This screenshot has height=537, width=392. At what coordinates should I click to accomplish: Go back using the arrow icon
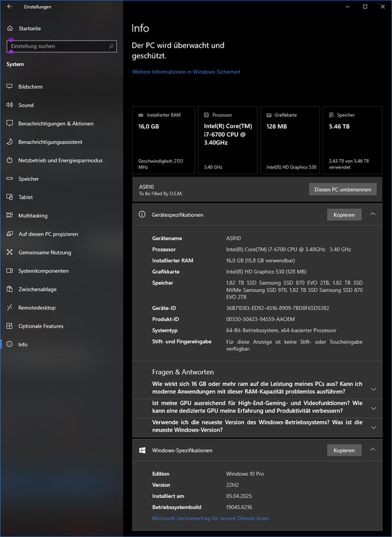[x=9, y=7]
